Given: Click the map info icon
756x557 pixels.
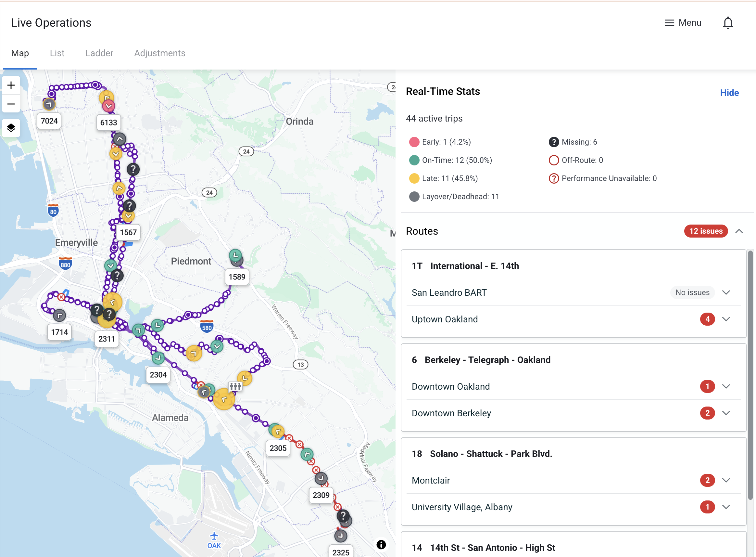Looking at the screenshot, I should point(381,544).
